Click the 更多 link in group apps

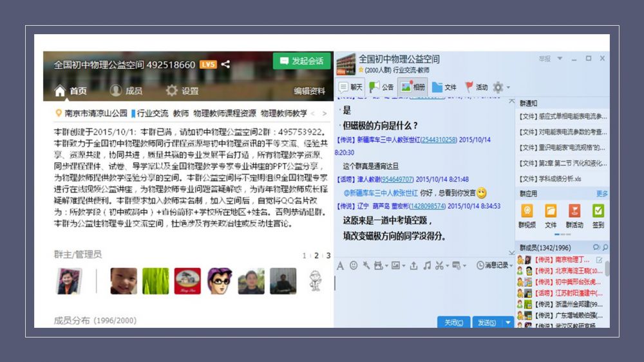point(601,193)
